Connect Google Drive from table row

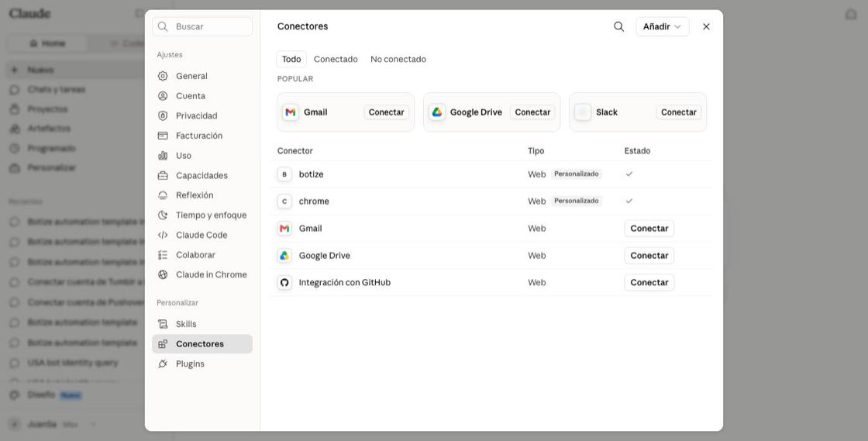[x=649, y=256]
